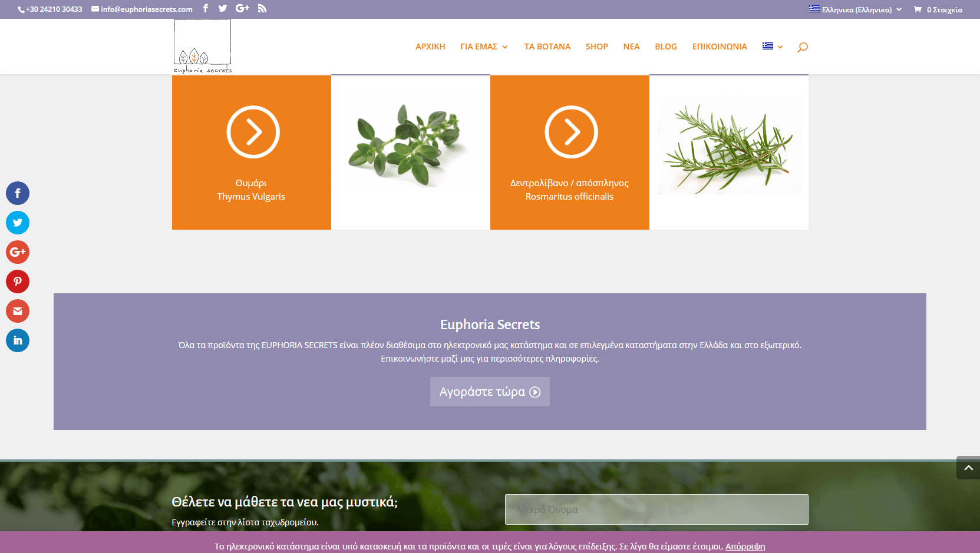Open the shopping cart '0 Στοιχεία'
980x553 pixels.
(938, 9)
